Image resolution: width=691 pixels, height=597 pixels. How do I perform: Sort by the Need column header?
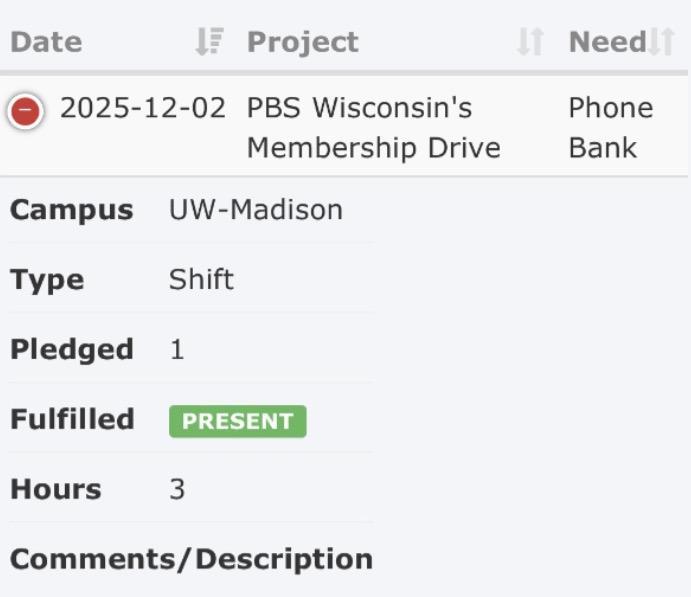[607, 42]
